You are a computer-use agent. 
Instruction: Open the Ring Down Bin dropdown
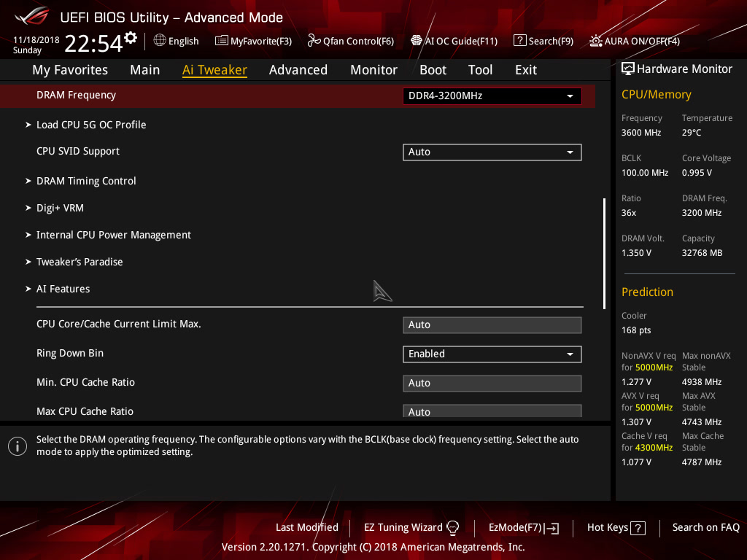[492, 354]
